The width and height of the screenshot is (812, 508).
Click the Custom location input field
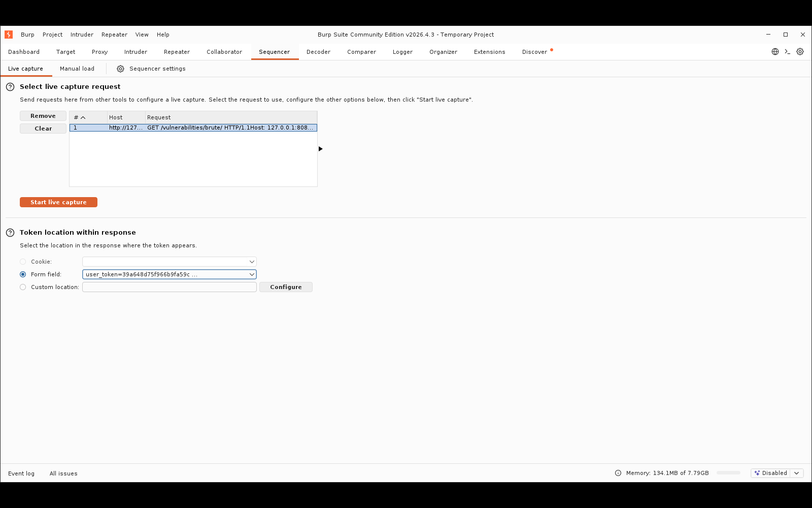point(170,287)
